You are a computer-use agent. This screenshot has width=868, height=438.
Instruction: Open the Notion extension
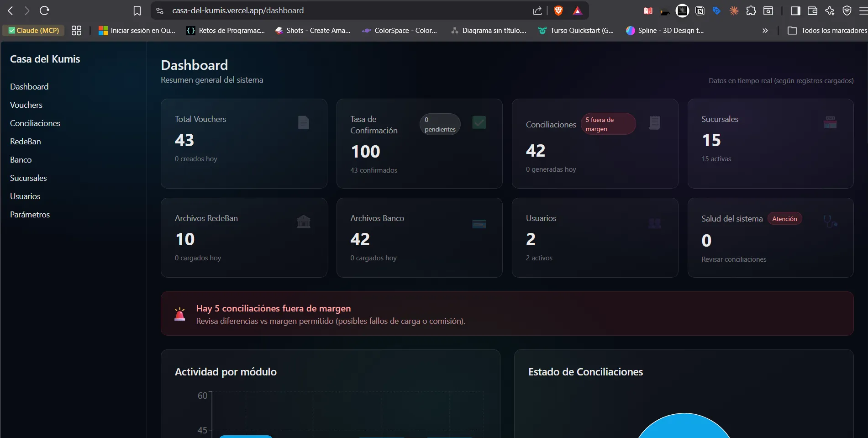700,11
